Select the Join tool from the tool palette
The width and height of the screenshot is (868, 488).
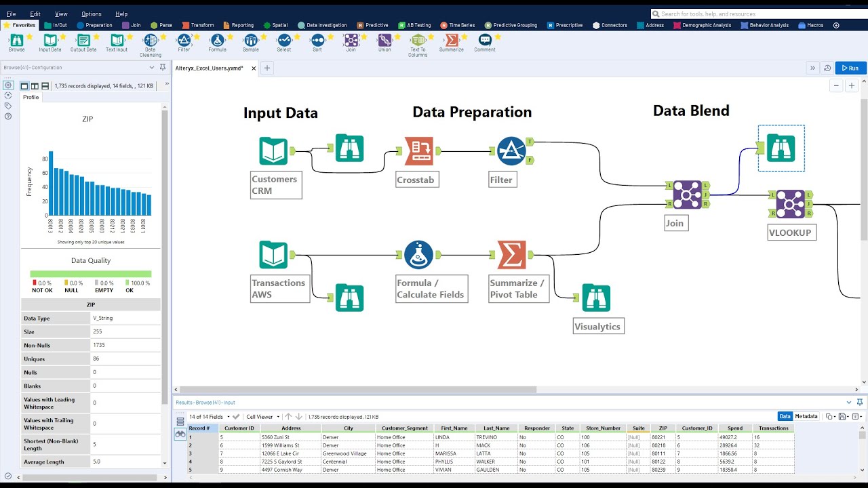point(351,42)
